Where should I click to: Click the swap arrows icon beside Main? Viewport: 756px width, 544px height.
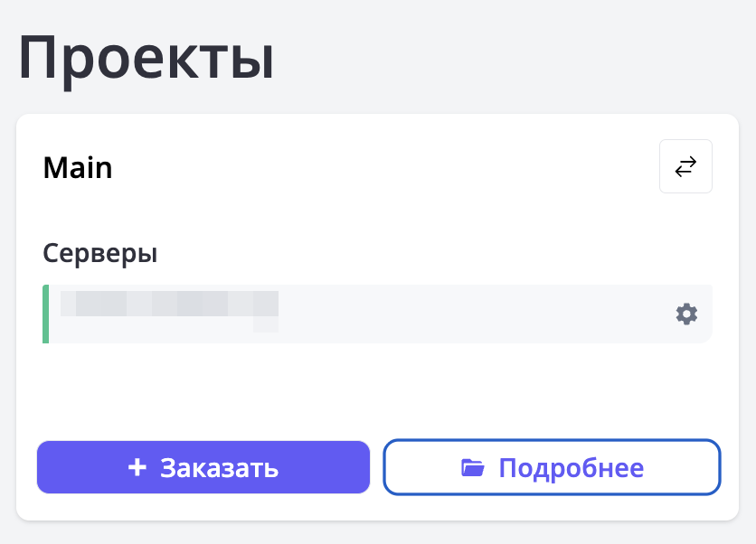(685, 166)
